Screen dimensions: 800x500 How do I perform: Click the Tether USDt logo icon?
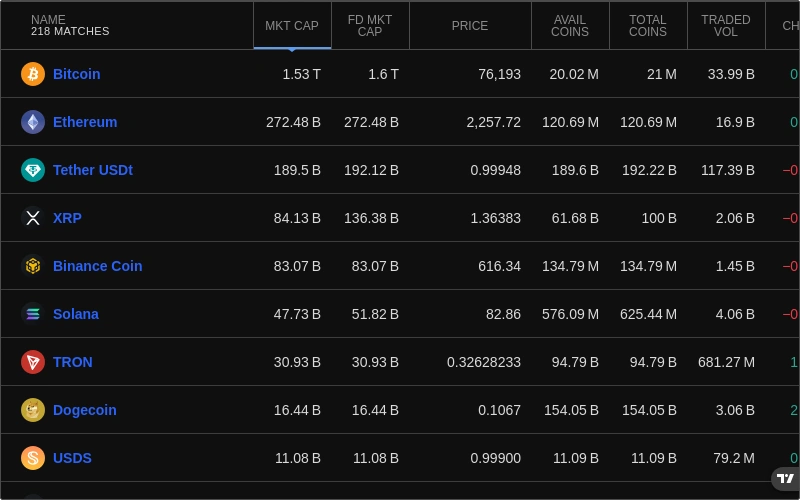[x=33, y=170]
